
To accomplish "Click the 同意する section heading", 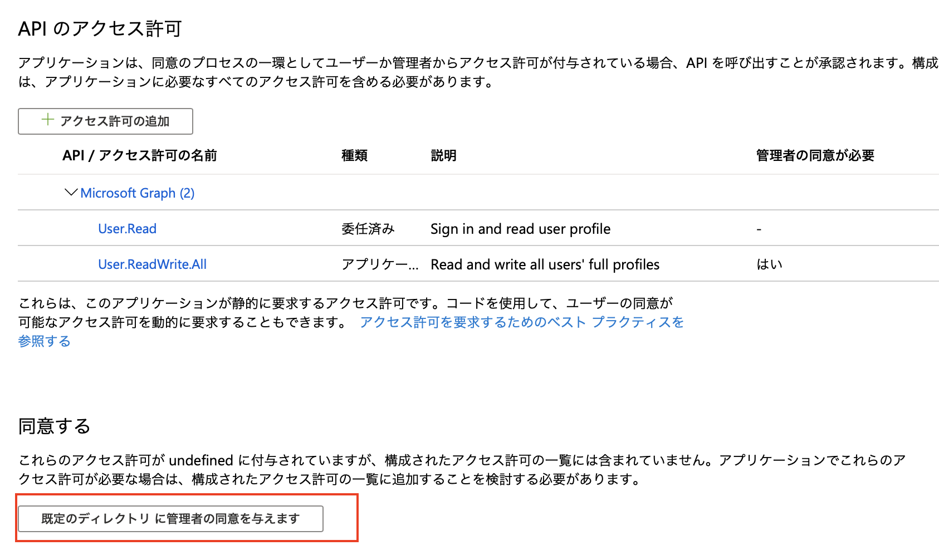I will pyautogui.click(x=53, y=425).
